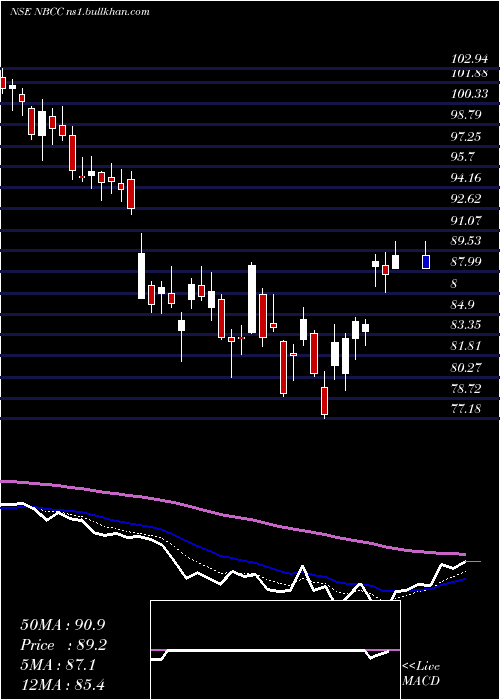
Task: Click the 80.27 price axis value
Action: pyautogui.click(x=467, y=367)
